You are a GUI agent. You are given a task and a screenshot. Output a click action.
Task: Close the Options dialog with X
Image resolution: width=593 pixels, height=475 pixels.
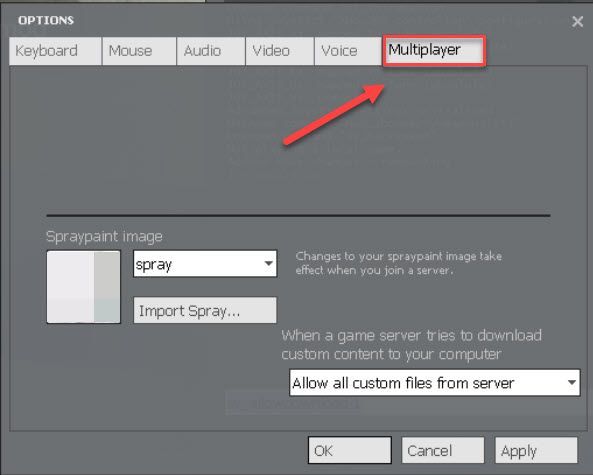[x=577, y=22]
